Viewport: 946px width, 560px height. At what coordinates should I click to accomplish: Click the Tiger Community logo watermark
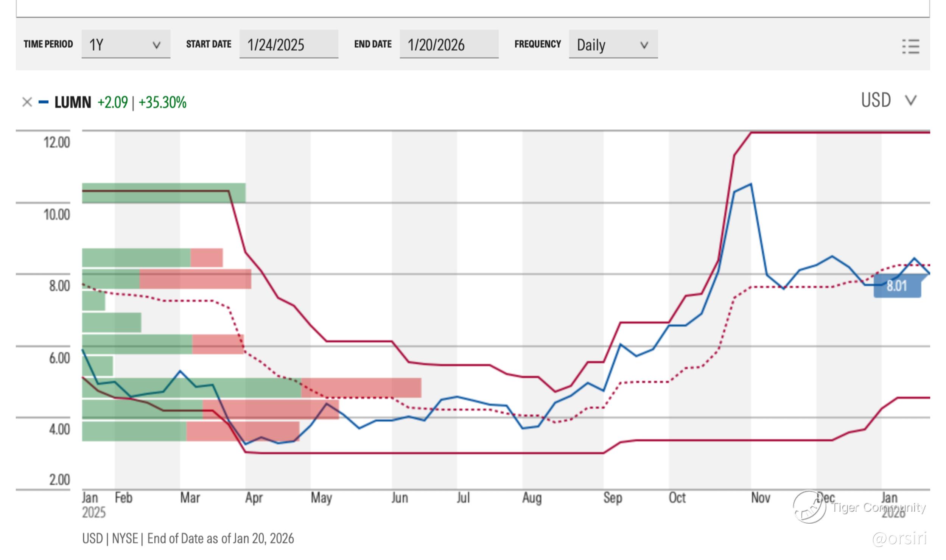(x=810, y=507)
